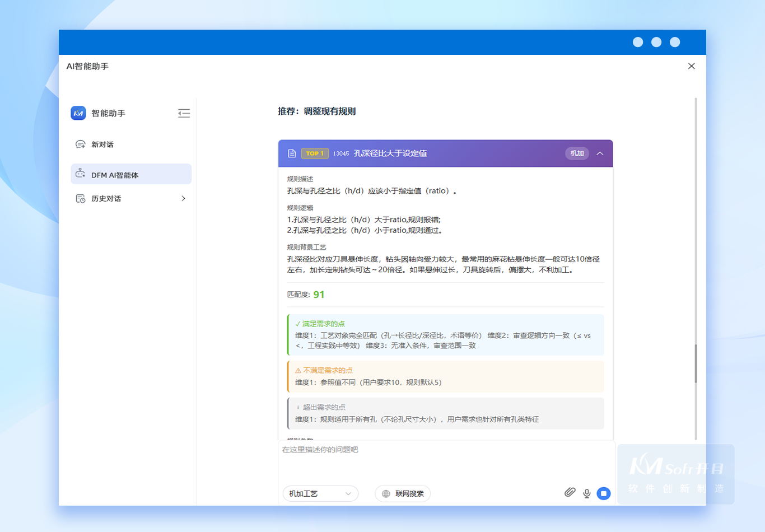Open the 历史对话 sidebar item
The width and height of the screenshot is (765, 532).
106,199
